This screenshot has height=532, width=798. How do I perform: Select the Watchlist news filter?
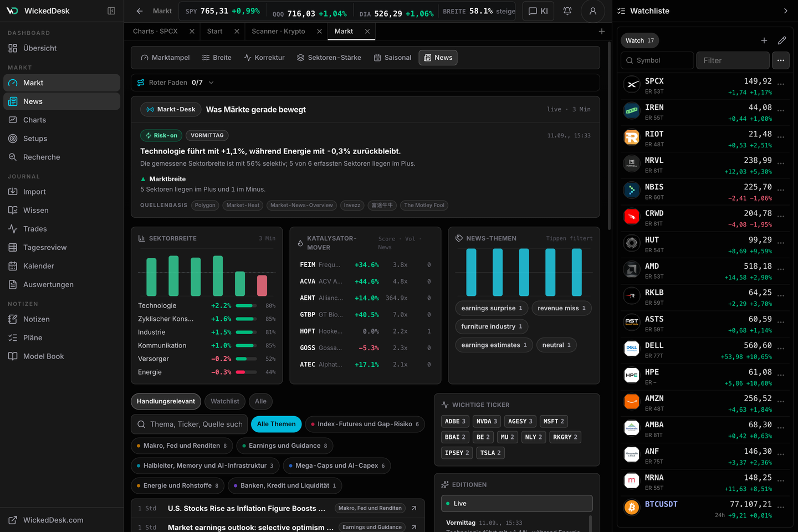point(225,401)
